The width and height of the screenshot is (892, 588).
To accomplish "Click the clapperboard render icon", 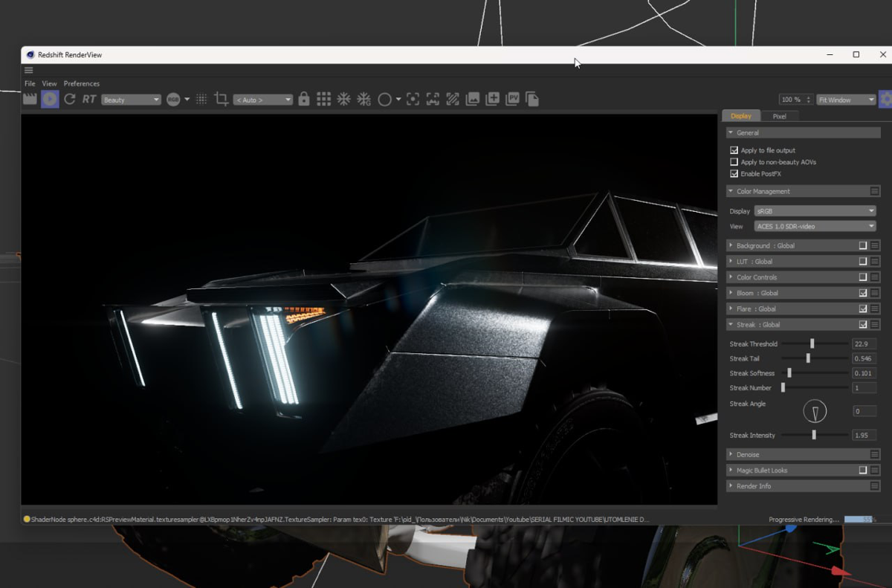I will pos(30,99).
